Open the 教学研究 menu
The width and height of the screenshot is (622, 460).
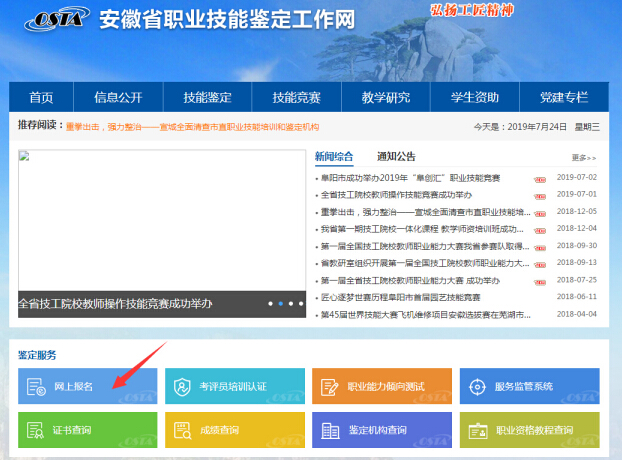point(386,97)
